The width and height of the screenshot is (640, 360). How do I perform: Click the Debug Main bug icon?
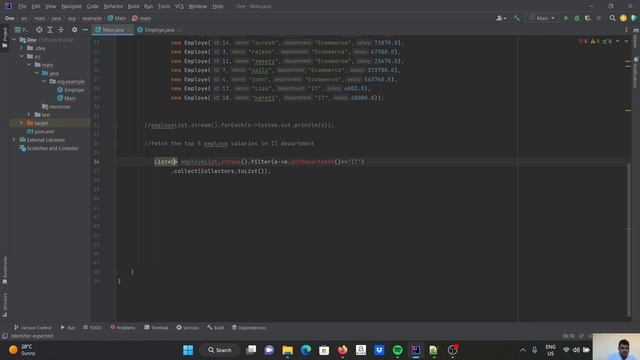[x=577, y=18]
